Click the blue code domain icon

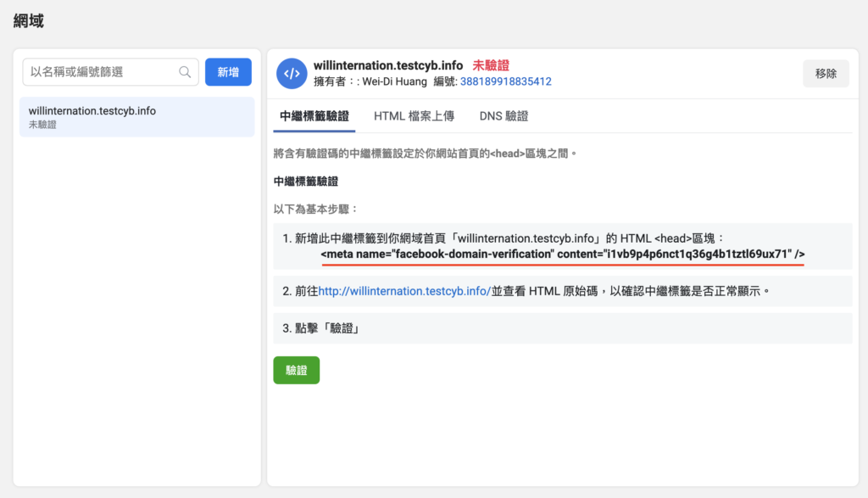pos(292,74)
